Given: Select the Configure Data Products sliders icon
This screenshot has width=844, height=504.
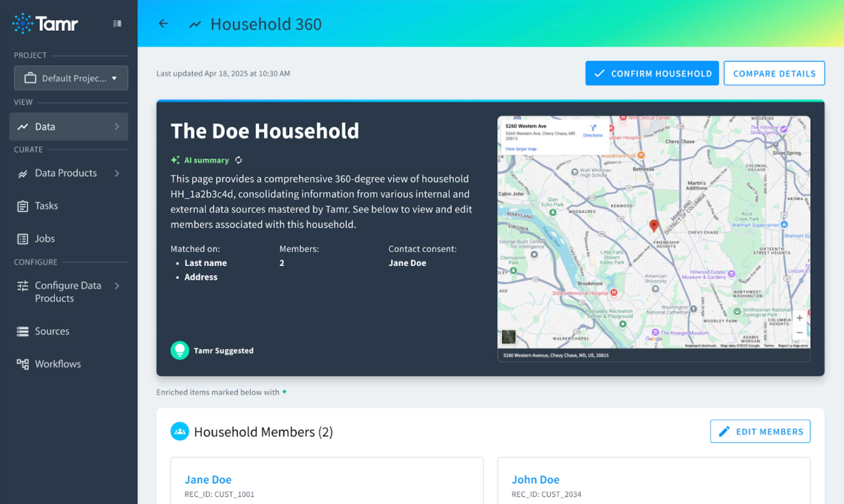Looking at the screenshot, I should [x=22, y=285].
